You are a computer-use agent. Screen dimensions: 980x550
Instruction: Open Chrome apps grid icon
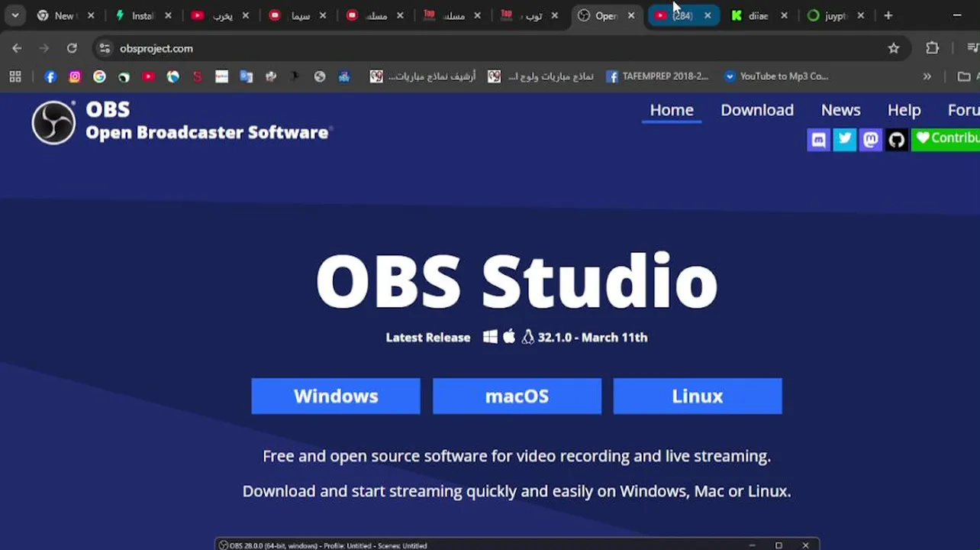pyautogui.click(x=15, y=76)
